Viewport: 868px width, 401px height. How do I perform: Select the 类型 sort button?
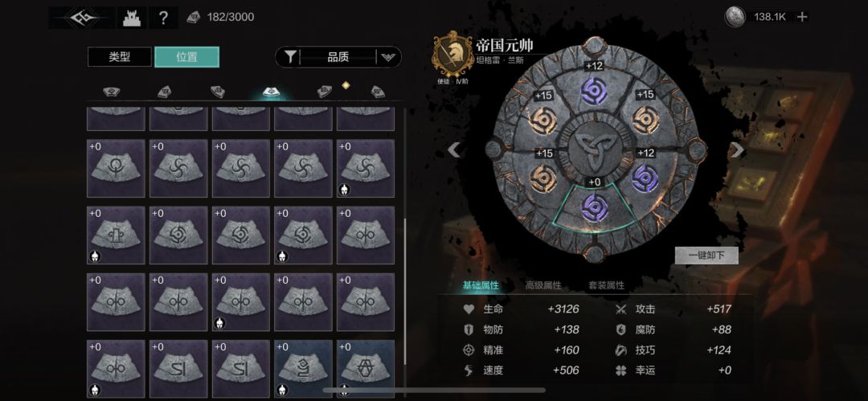click(x=120, y=57)
